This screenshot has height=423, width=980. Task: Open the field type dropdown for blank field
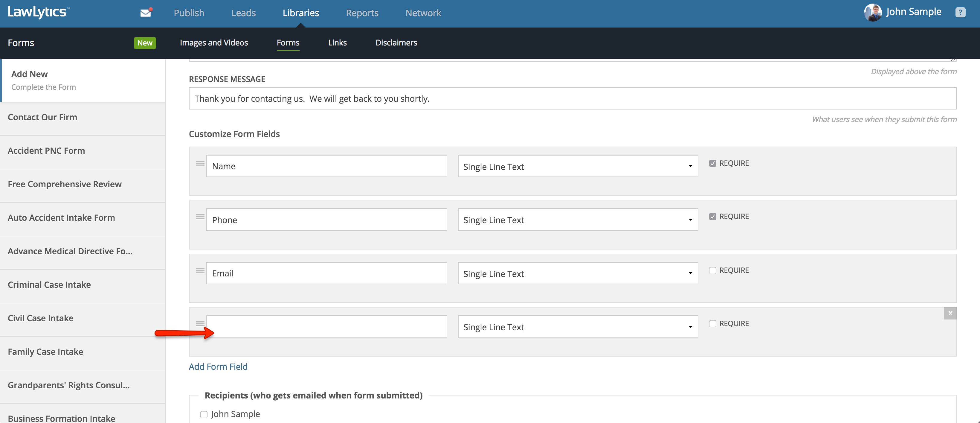pyautogui.click(x=578, y=327)
